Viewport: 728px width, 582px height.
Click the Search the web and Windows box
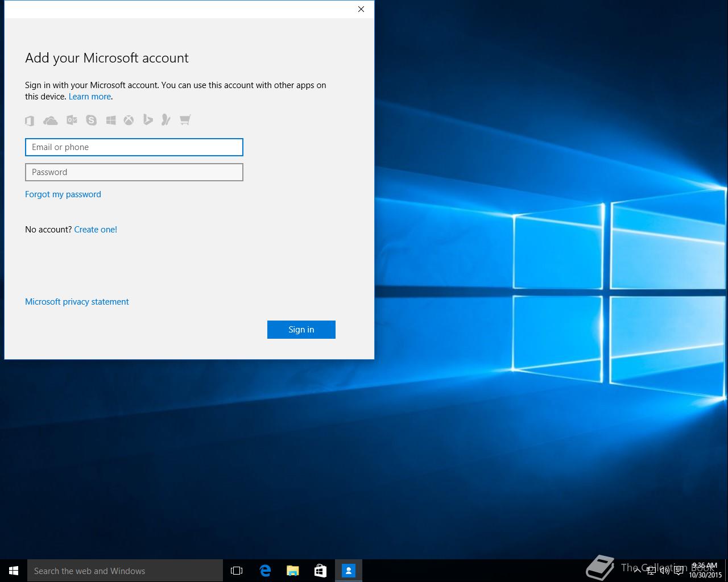click(x=125, y=571)
